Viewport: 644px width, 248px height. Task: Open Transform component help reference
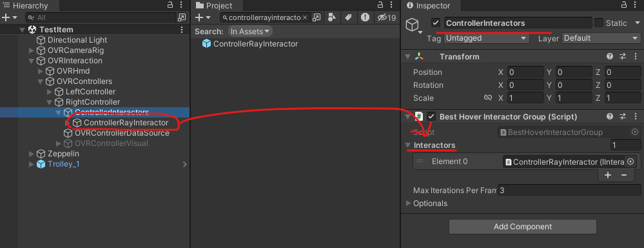[609, 57]
